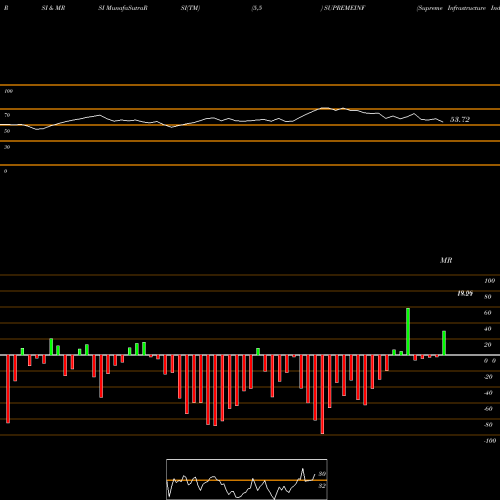Click the -20 label on the MR axis

pos(488,377)
